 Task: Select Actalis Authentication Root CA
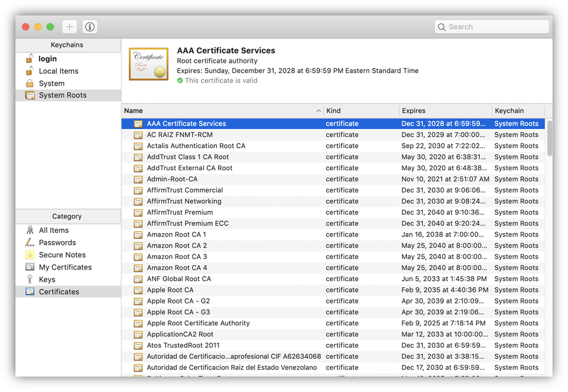(x=333, y=146)
